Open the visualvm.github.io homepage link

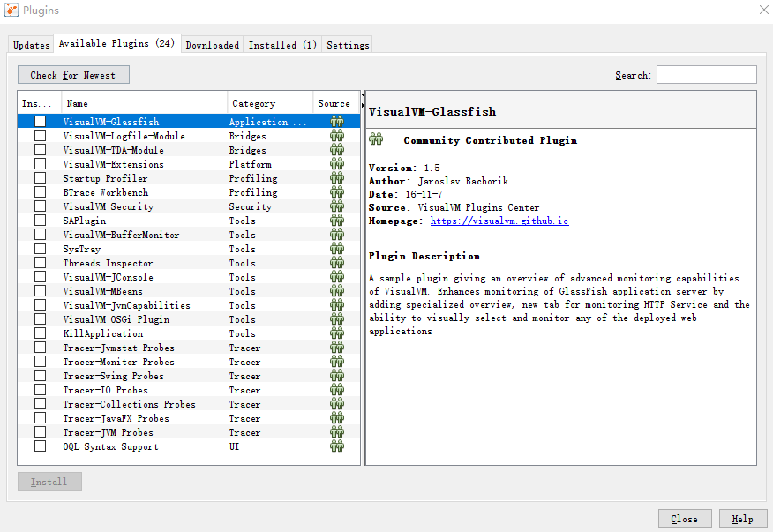499,221
